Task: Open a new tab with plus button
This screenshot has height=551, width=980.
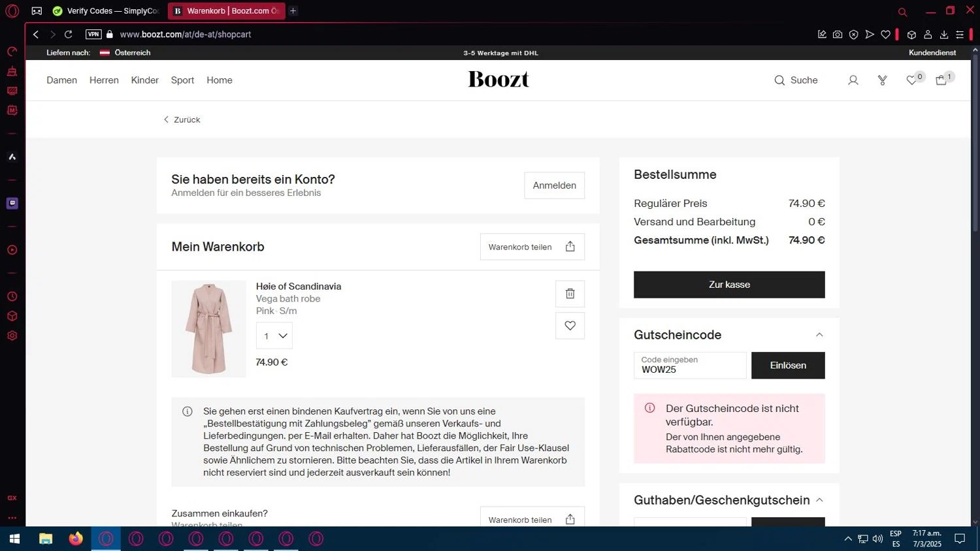Action: (x=293, y=11)
